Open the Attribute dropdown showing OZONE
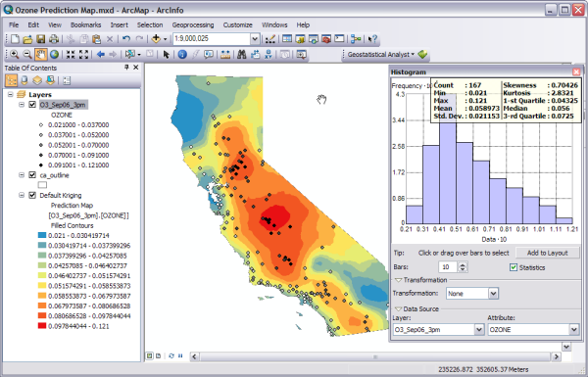The height and width of the screenshot is (377, 588). click(573, 330)
